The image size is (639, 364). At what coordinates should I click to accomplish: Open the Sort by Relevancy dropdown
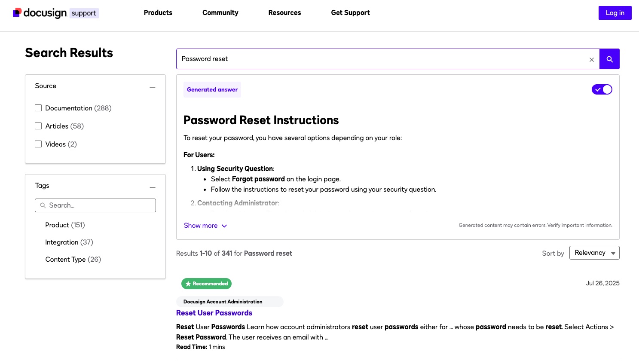click(594, 253)
